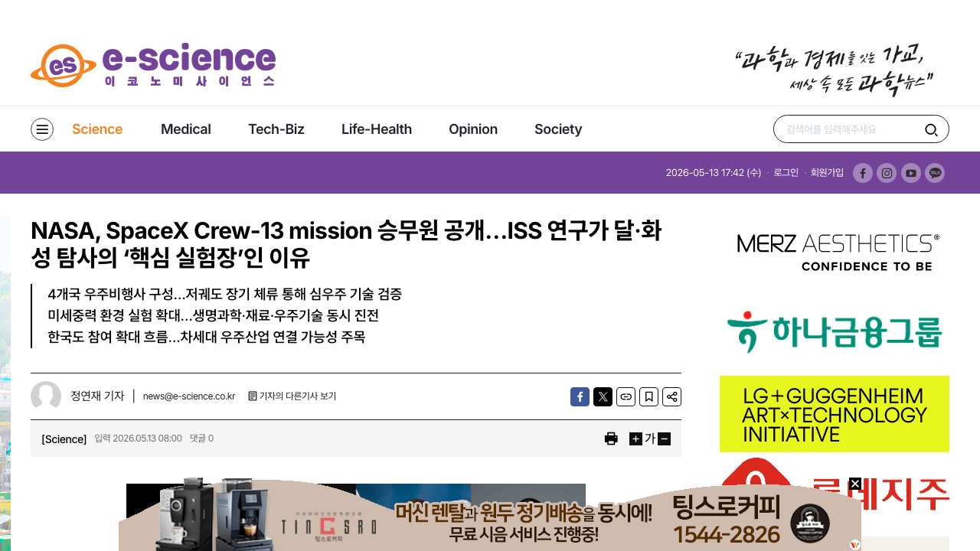Viewport: 980px width, 551px height.
Task: Print the article
Action: [611, 439]
